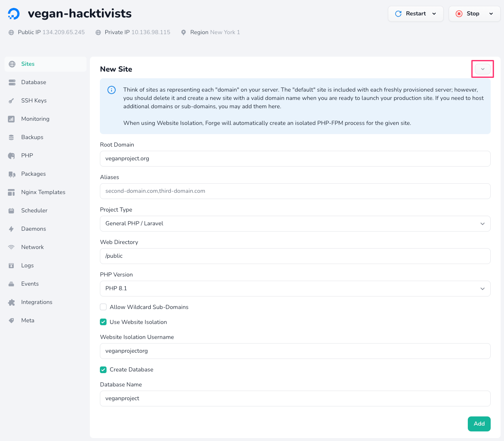This screenshot has height=441, width=504.
Task: Click the PHP elephant icon
Action: pos(12,156)
